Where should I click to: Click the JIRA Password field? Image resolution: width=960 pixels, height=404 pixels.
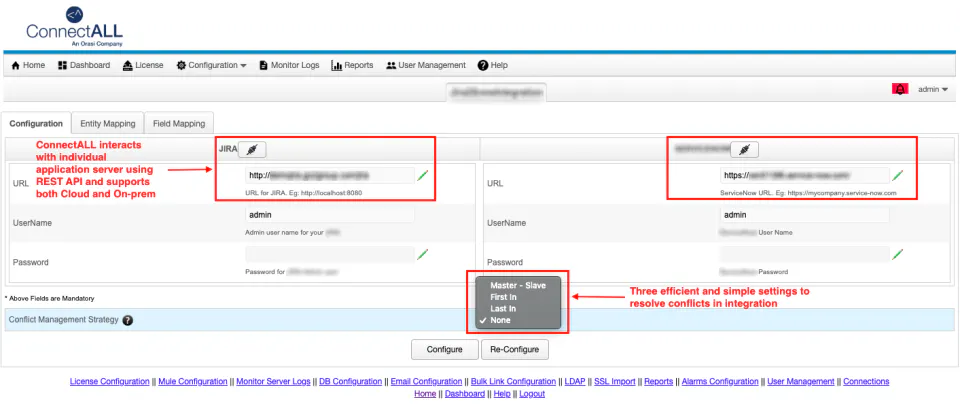[330, 254]
